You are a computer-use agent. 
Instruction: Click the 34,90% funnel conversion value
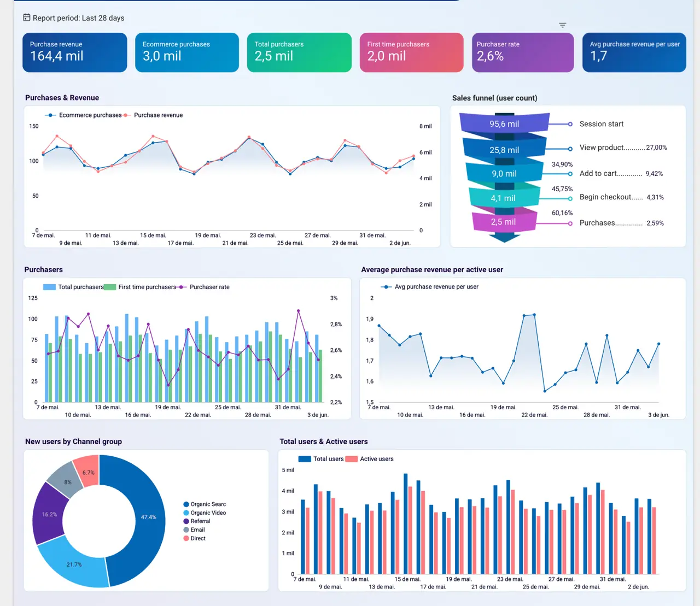(x=562, y=164)
